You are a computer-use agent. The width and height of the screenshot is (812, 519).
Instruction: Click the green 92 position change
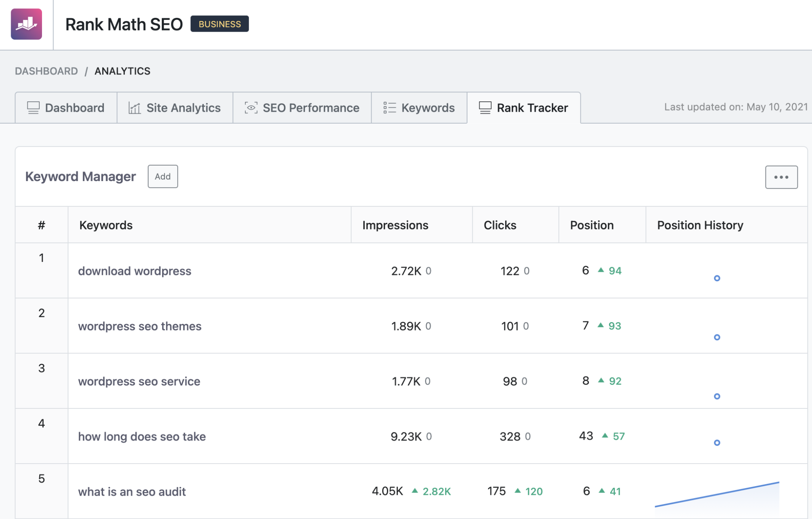pyautogui.click(x=615, y=381)
